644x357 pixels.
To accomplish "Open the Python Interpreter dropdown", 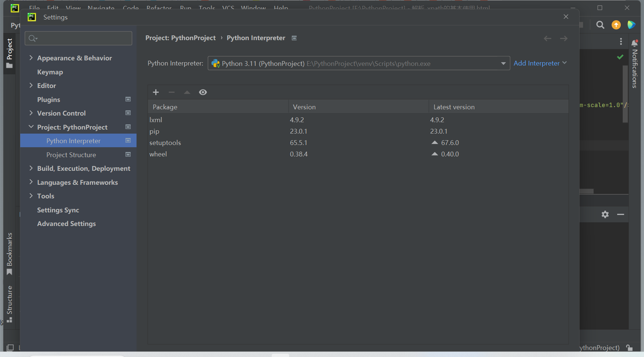I will coord(503,63).
